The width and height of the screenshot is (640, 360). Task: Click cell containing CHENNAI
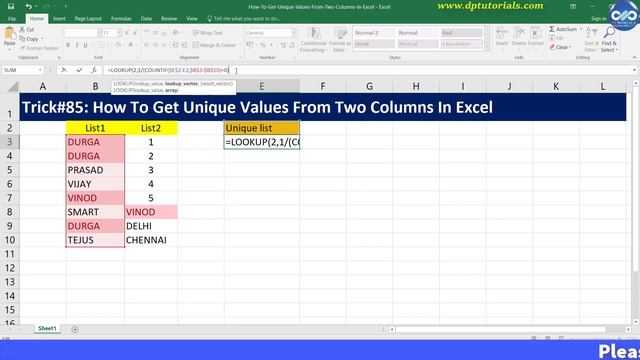click(x=151, y=240)
